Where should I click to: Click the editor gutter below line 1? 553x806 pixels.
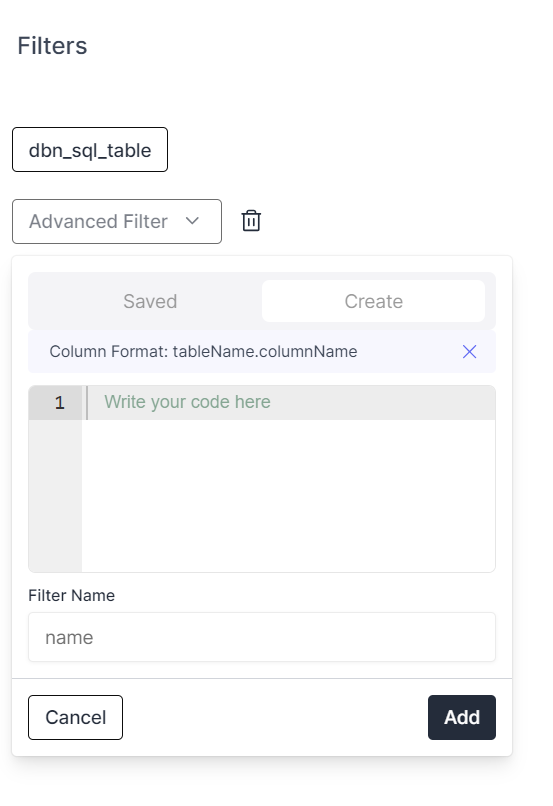pyautogui.click(x=55, y=496)
